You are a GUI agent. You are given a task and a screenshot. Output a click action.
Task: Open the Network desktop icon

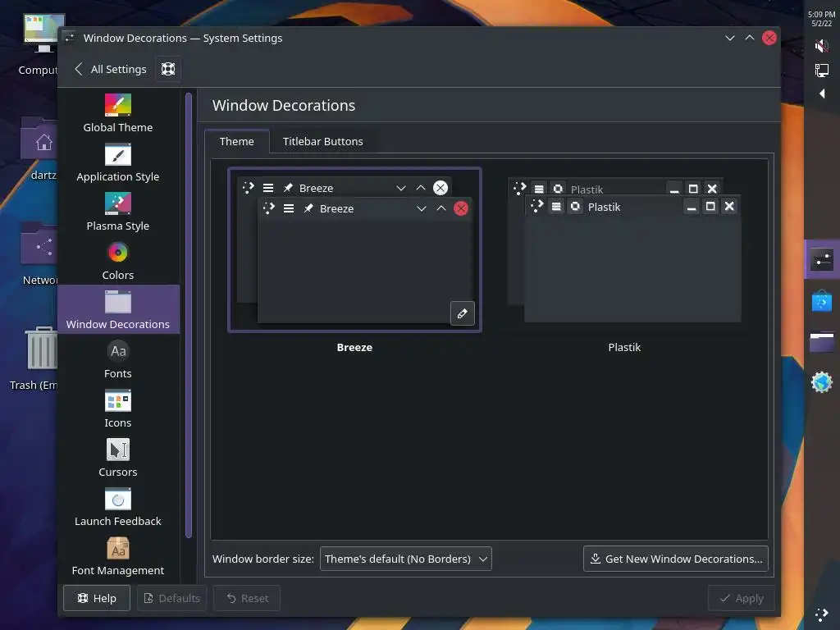(x=39, y=254)
